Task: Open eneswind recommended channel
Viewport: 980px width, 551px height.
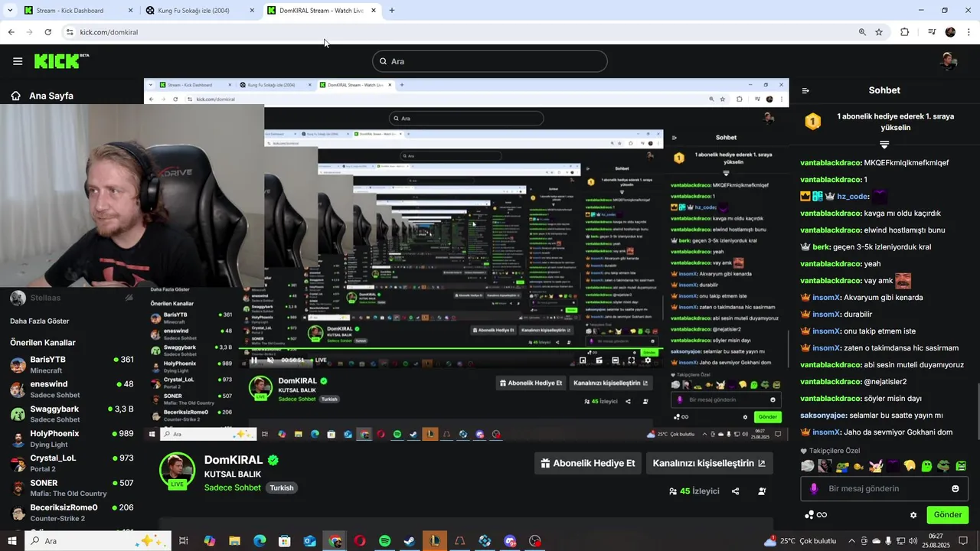Action: tap(72, 389)
